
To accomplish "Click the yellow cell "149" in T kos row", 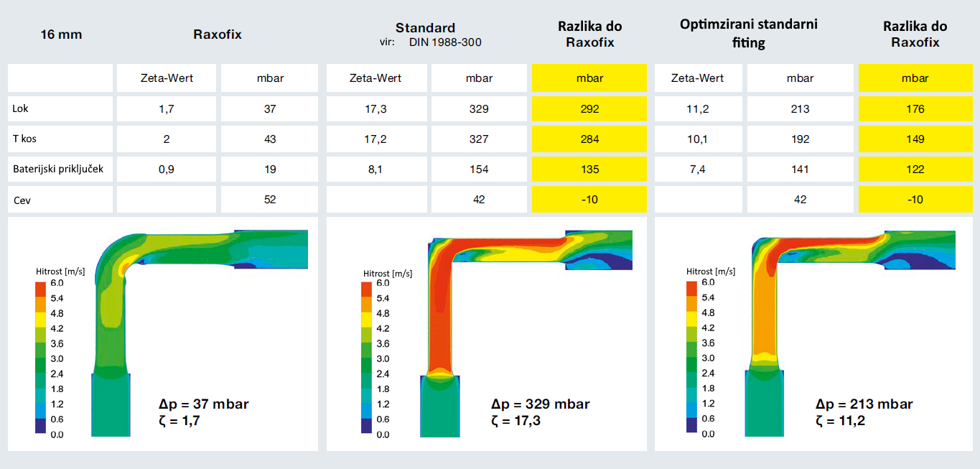I will tap(915, 139).
